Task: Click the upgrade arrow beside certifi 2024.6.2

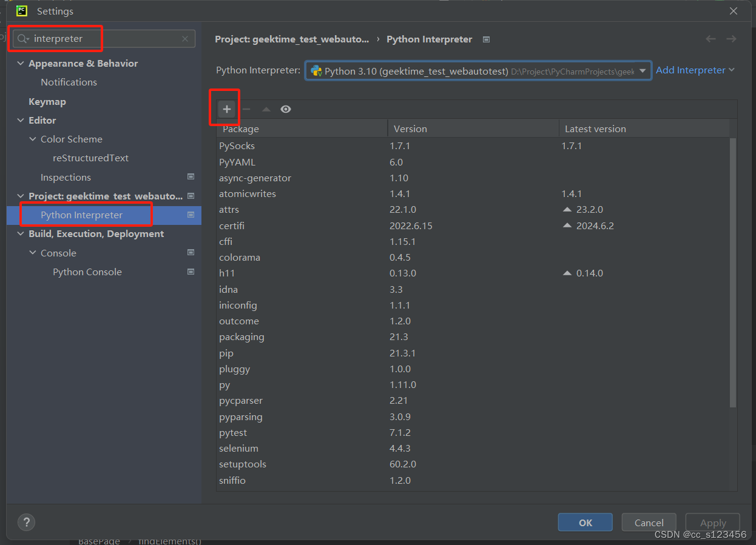Action: pos(567,226)
